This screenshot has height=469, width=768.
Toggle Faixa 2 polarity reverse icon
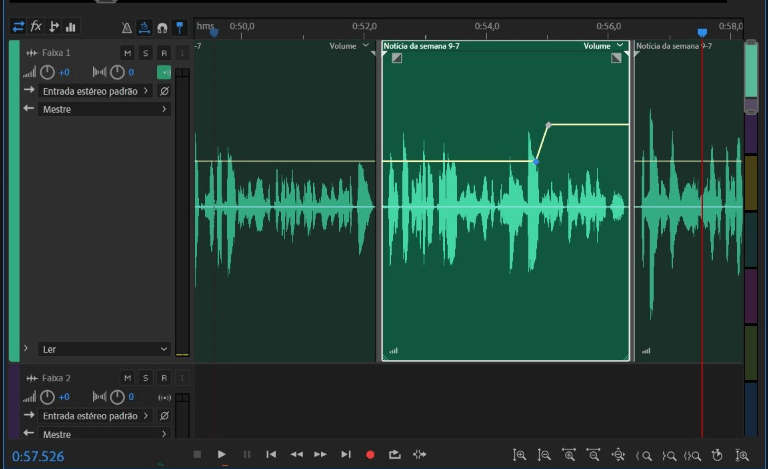165,416
